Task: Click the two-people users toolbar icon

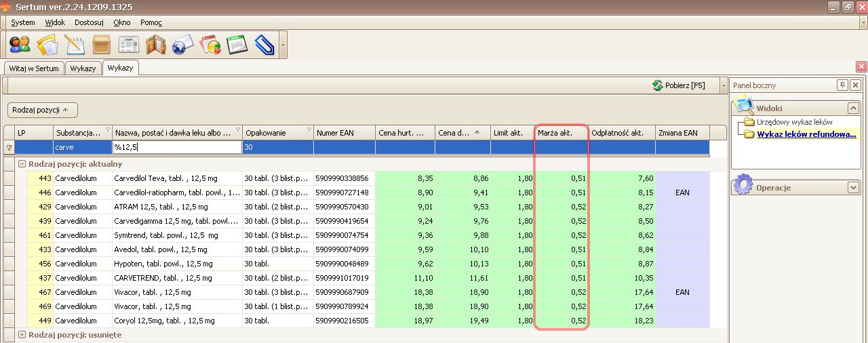Action: pyautogui.click(x=20, y=45)
